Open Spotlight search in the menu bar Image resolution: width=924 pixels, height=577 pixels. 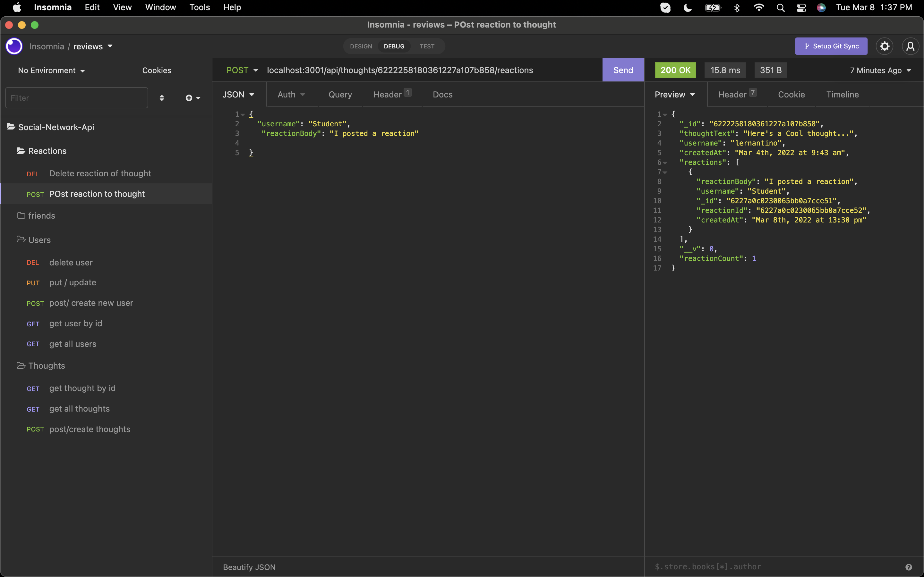click(781, 7)
